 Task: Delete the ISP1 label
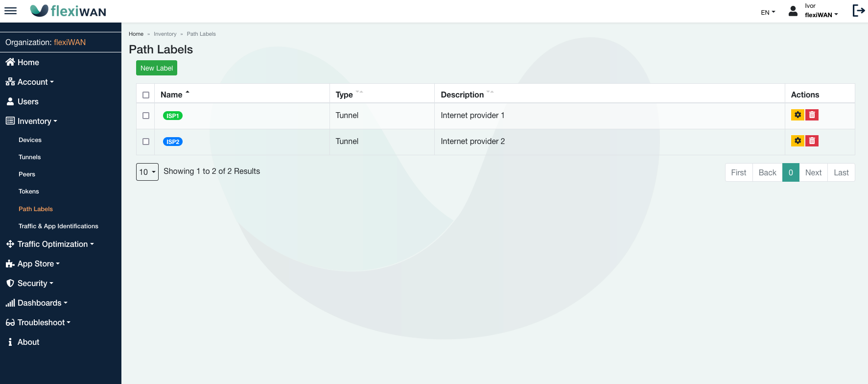[812, 115]
